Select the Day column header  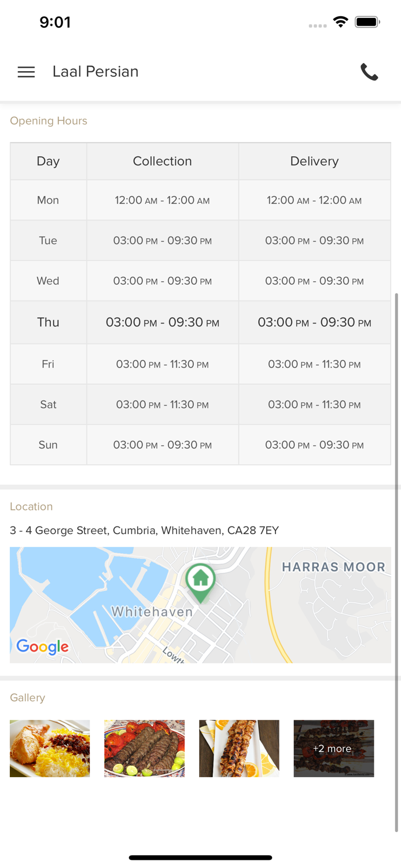pyautogui.click(x=48, y=161)
